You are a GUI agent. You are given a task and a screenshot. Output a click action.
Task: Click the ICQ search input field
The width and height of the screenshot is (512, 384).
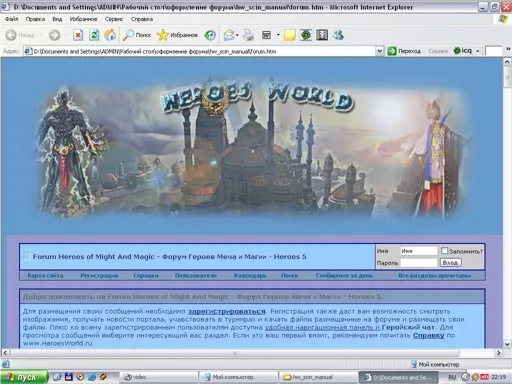493,51
